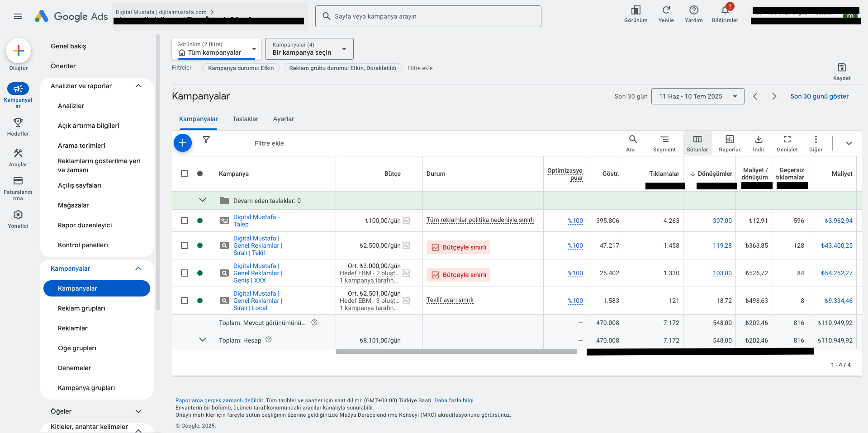Click the Oluştur plus button
This screenshot has width=868, height=433.
click(x=19, y=51)
